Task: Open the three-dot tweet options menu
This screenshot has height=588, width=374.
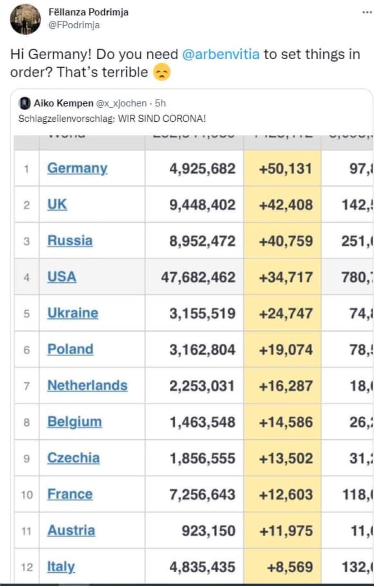Action: point(367,12)
